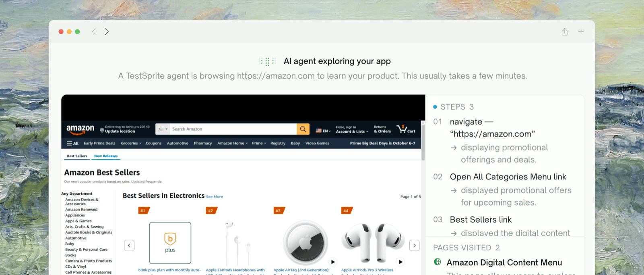
Task: Go back with the browser back arrow
Action: [94, 32]
